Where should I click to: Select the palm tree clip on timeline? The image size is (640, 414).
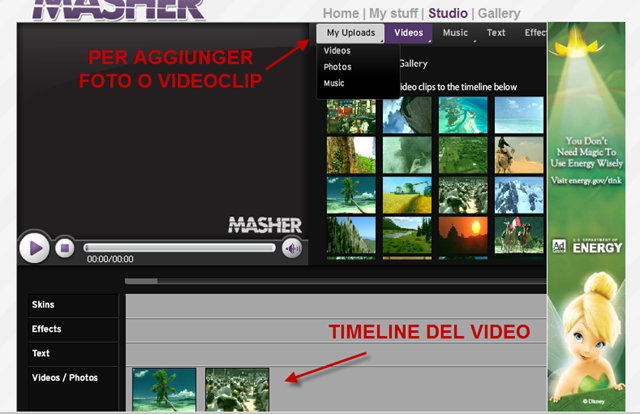164,390
